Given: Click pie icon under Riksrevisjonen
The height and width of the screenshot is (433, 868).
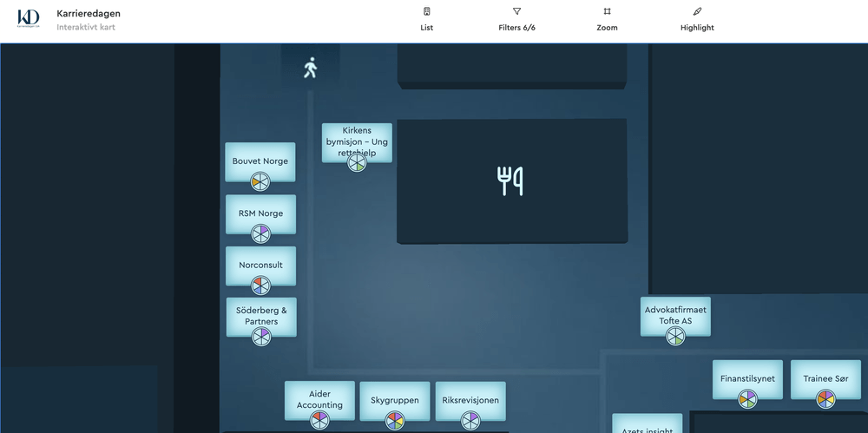Looking at the screenshot, I should click(x=470, y=421).
